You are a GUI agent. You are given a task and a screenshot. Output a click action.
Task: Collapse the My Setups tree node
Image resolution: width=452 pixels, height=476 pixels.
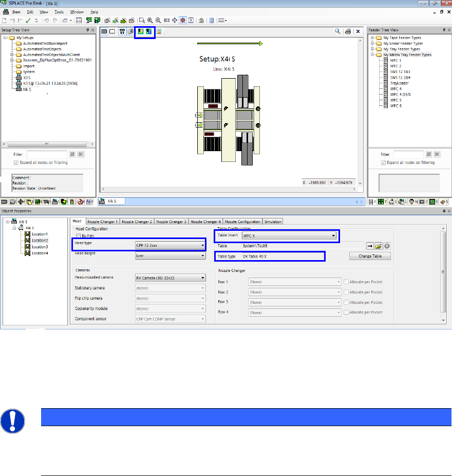pos(5,38)
